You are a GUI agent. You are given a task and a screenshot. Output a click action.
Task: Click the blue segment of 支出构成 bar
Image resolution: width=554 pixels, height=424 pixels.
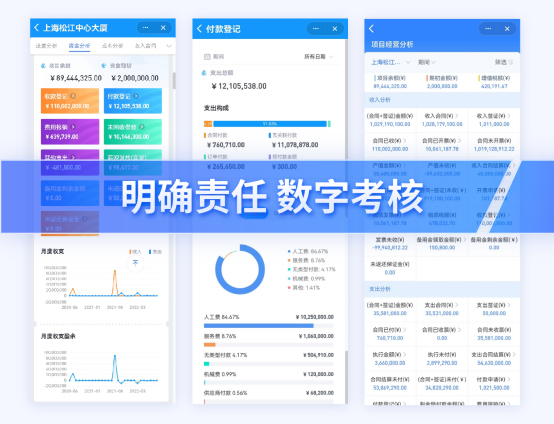click(270, 124)
